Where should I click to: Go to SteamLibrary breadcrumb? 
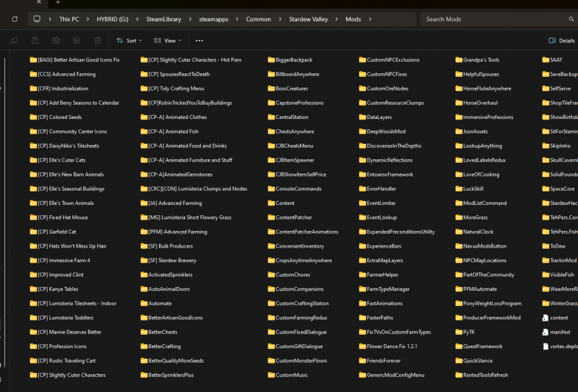pos(164,19)
